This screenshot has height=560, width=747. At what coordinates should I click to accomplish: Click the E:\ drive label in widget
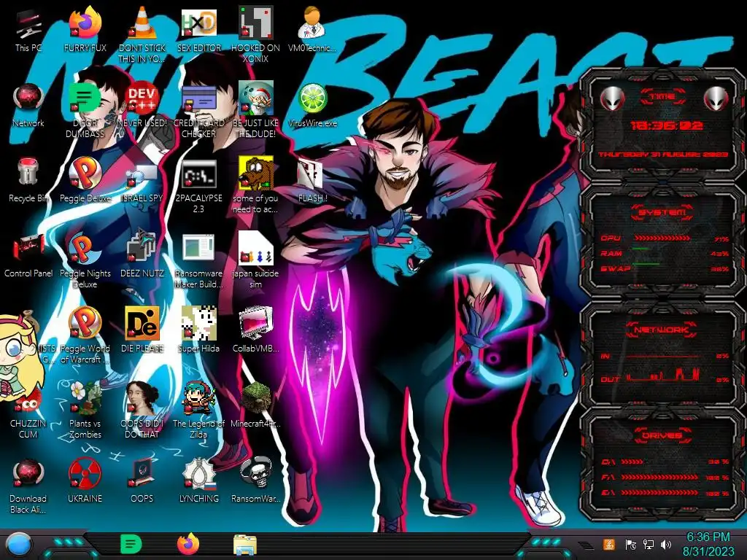pos(608,492)
